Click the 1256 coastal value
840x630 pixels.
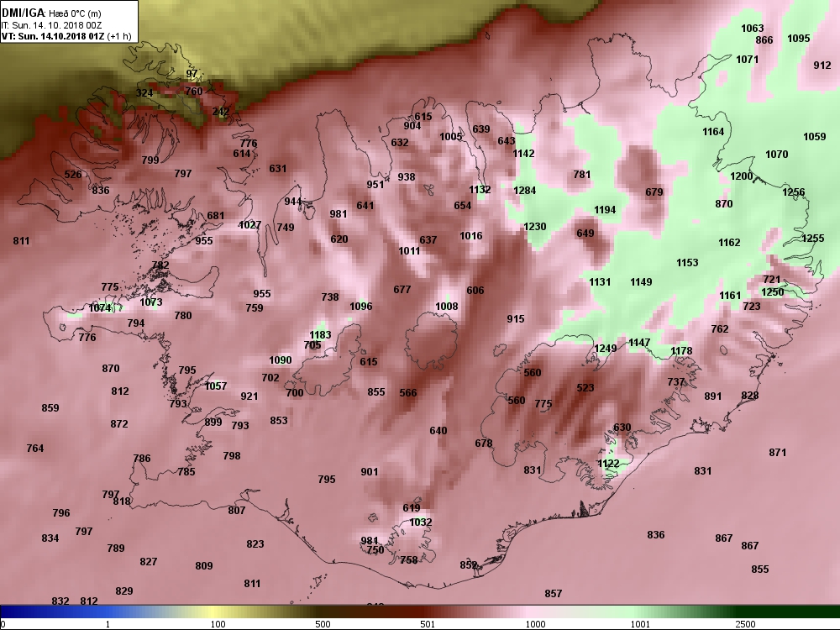coord(794,192)
